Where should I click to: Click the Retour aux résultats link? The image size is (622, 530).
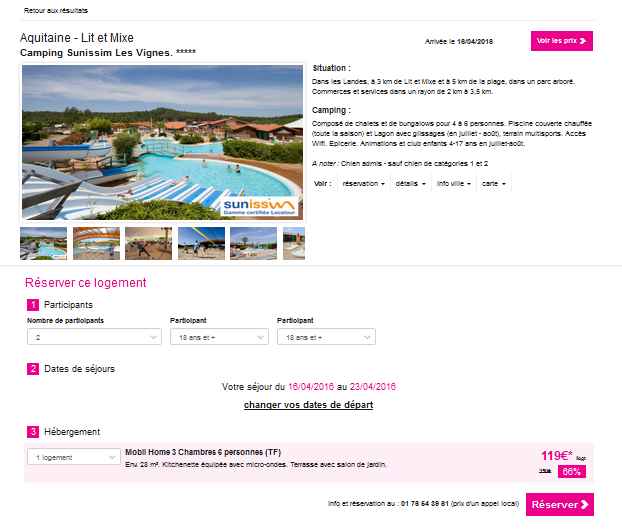(x=56, y=11)
